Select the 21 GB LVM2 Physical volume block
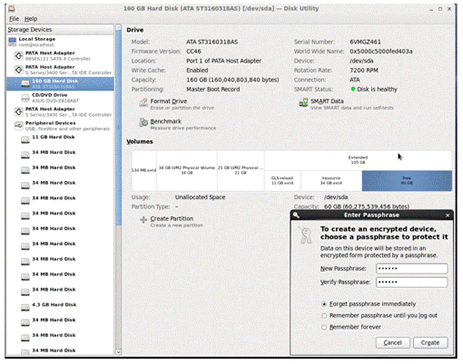463x364 pixels. pos(241,171)
